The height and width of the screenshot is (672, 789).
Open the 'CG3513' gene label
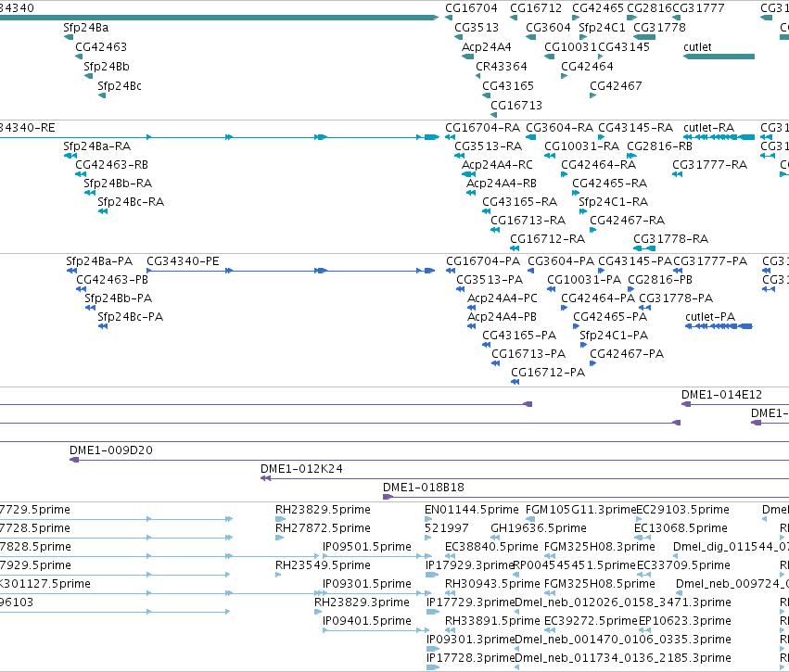477,28
